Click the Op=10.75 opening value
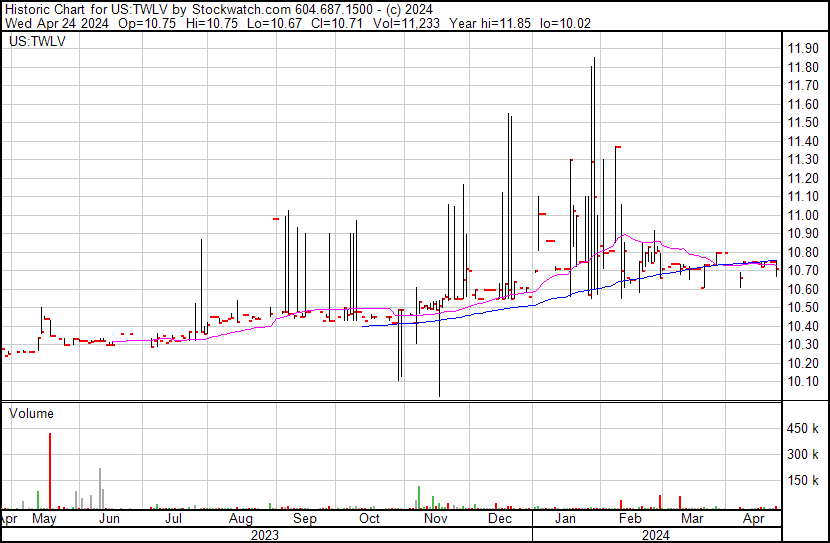The height and width of the screenshot is (543, 830). (x=147, y=23)
